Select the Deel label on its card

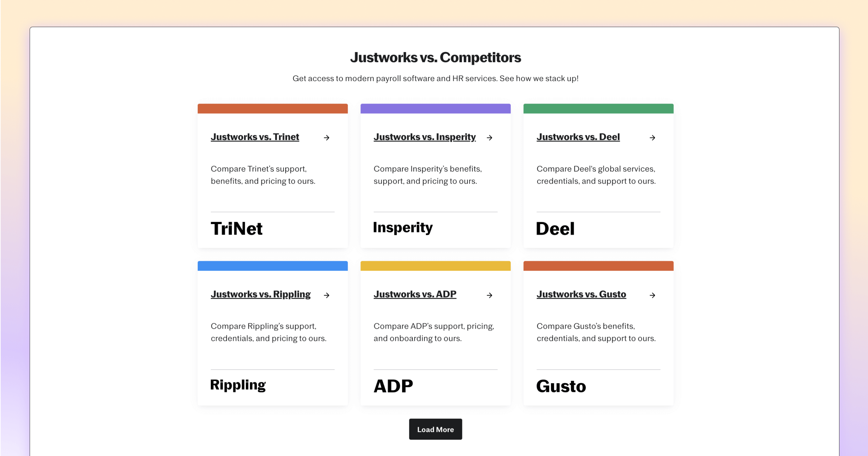tap(555, 228)
